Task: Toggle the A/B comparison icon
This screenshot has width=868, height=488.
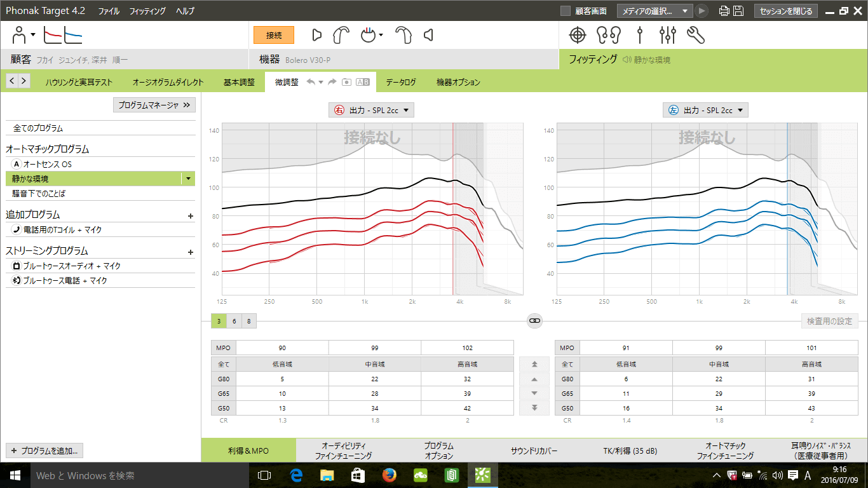Action: pos(362,82)
